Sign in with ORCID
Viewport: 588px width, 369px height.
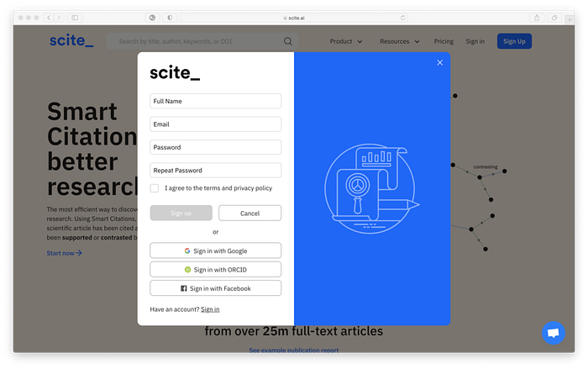pos(215,269)
